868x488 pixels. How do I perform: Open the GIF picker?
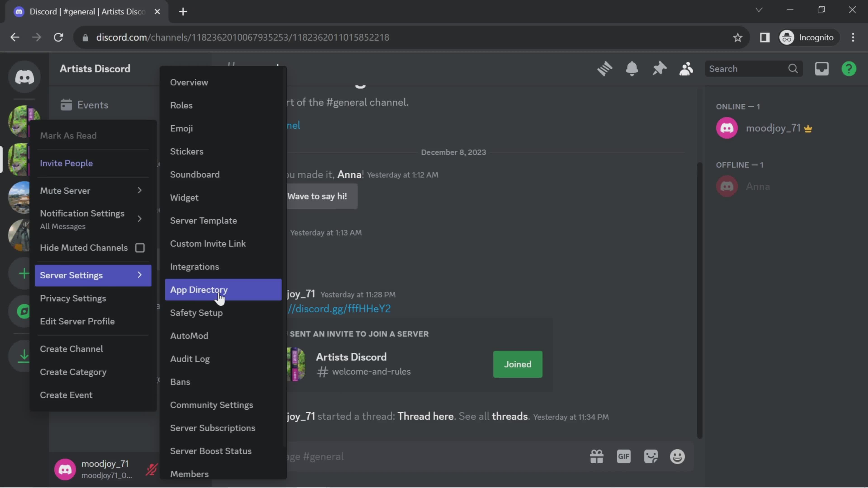click(624, 457)
